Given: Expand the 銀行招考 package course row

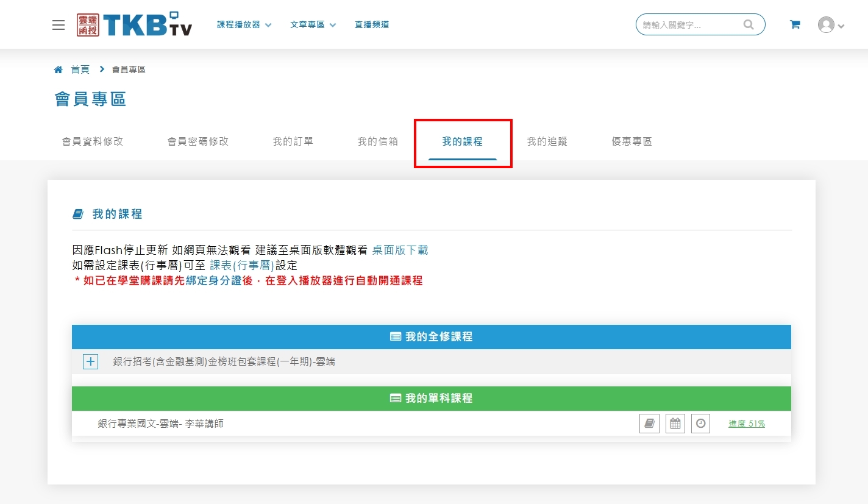Looking at the screenshot, I should 90,361.
